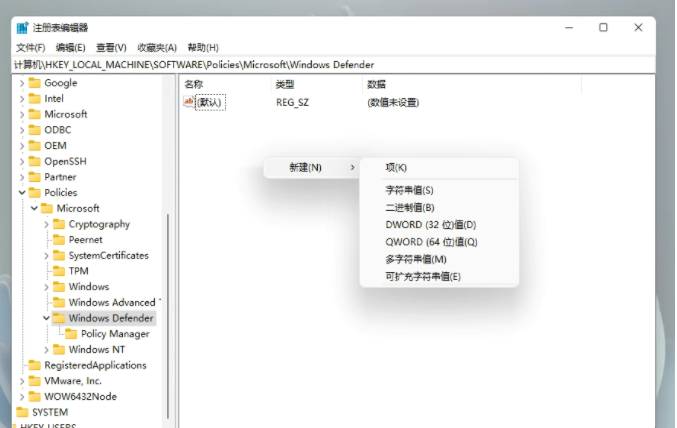Click the (数值未设置) data cell
This screenshot has width=677, height=428.
393,102
